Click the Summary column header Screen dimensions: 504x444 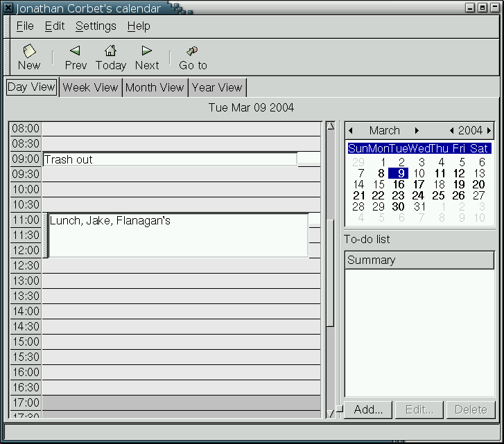(x=419, y=260)
